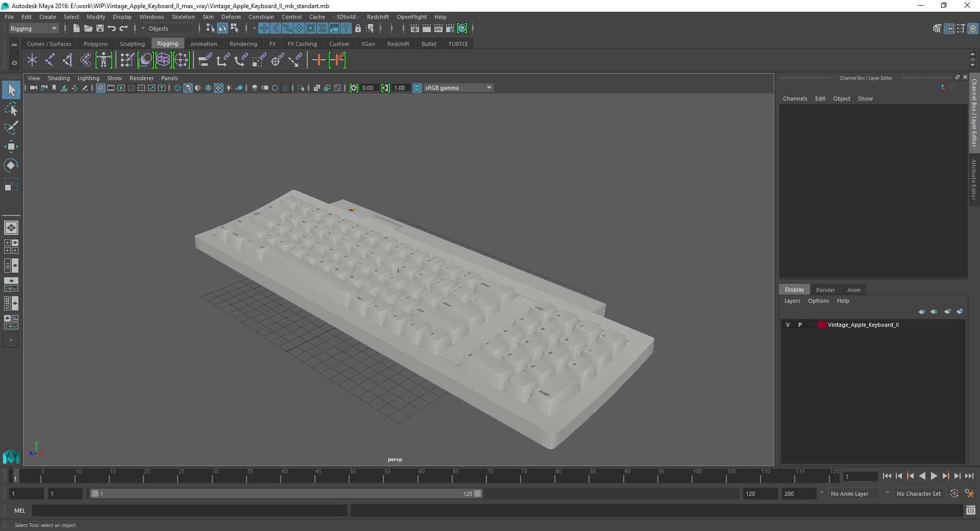The image size is (980, 531).
Task: Toggle P playback for Vintage_Apple_Keyboard_II layer
Action: tap(800, 325)
